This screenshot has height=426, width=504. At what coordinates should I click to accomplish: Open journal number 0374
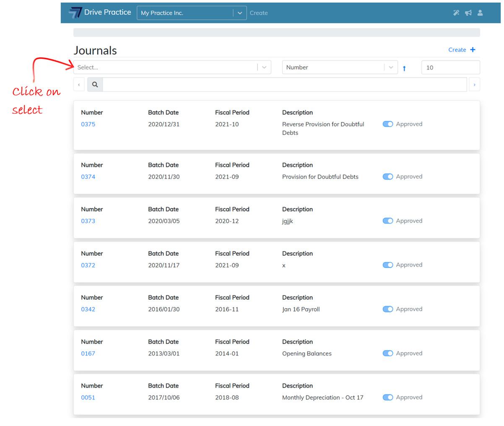coord(88,177)
